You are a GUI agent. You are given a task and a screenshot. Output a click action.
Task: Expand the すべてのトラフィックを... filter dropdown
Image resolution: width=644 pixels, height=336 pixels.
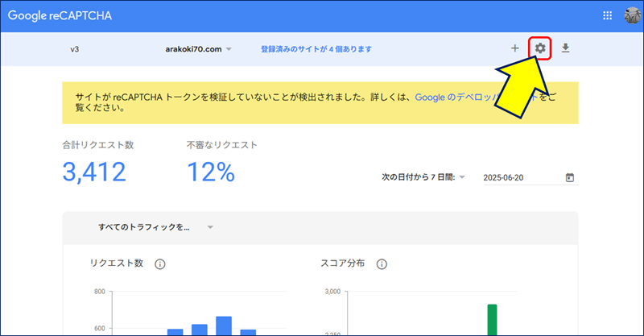[x=155, y=227]
